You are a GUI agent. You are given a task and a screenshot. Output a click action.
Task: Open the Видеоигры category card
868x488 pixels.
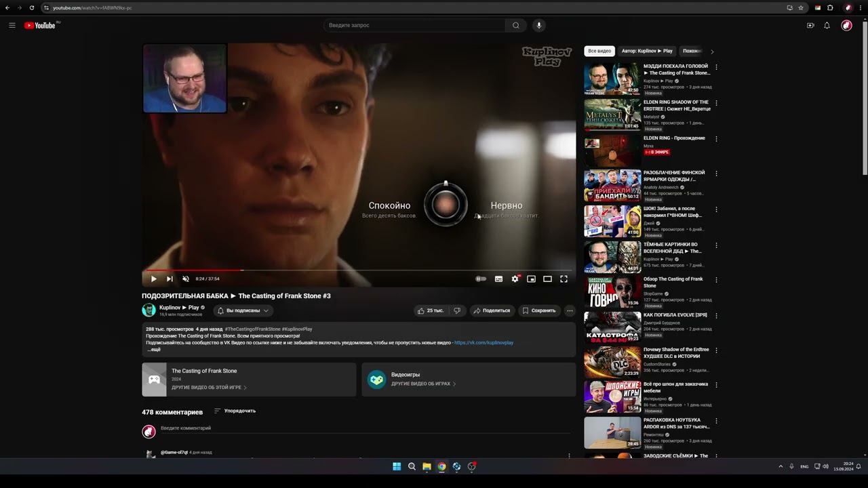pyautogui.click(x=469, y=380)
